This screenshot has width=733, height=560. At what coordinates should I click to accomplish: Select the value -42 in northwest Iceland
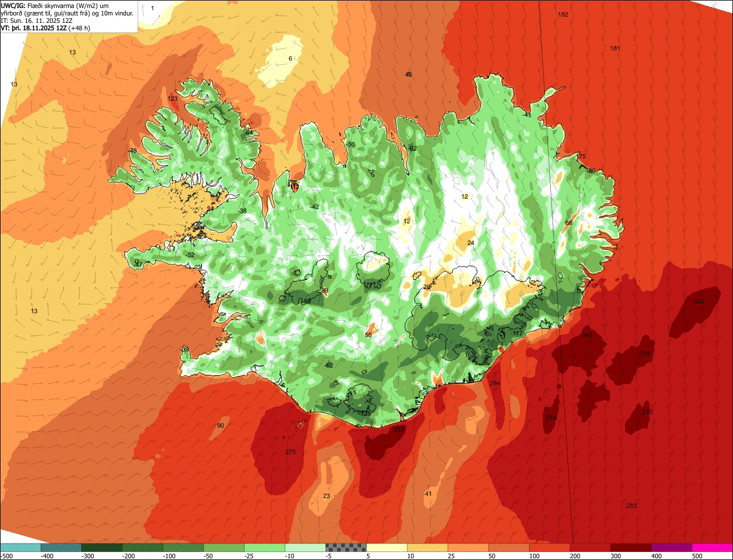314,206
